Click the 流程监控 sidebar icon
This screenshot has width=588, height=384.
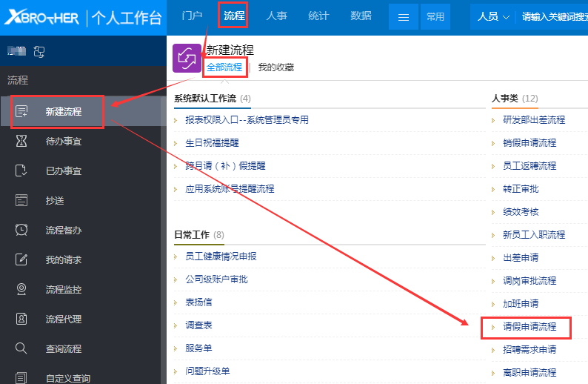click(x=21, y=289)
